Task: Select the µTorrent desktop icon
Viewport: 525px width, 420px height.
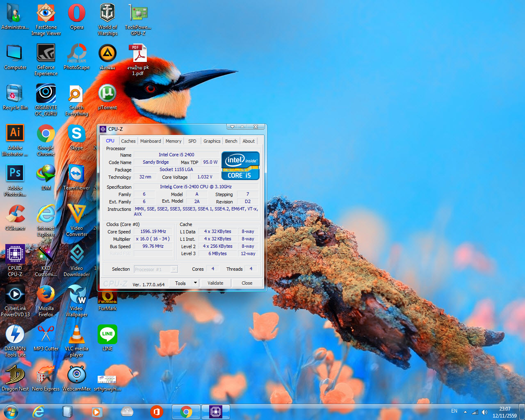Action: tap(107, 97)
